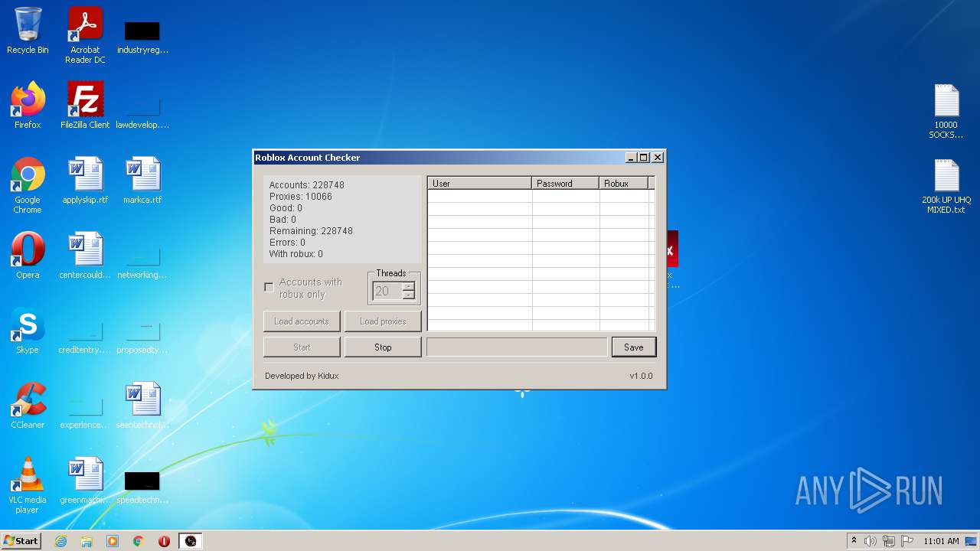Image resolution: width=980 pixels, height=551 pixels.
Task: Click the Load proxies button
Action: (x=383, y=321)
